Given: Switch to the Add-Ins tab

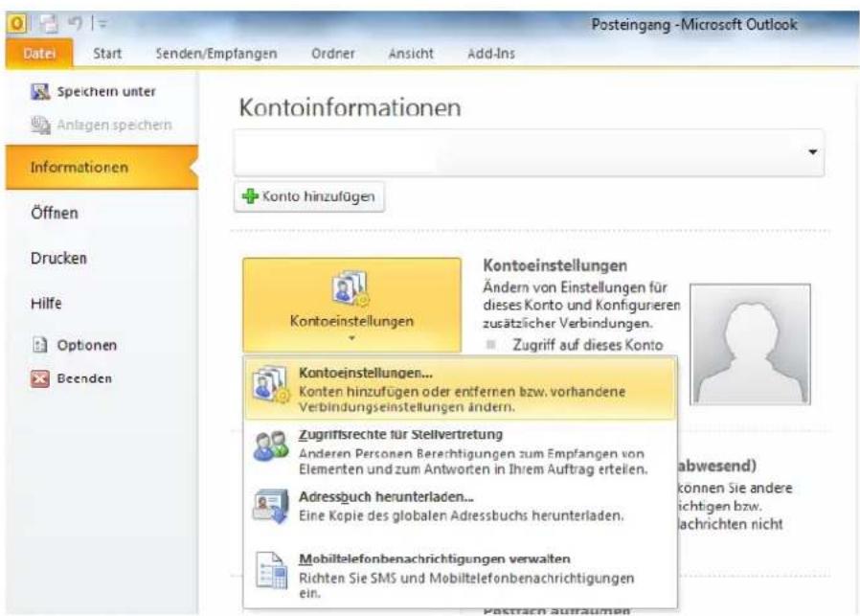Looking at the screenshot, I should (x=491, y=54).
